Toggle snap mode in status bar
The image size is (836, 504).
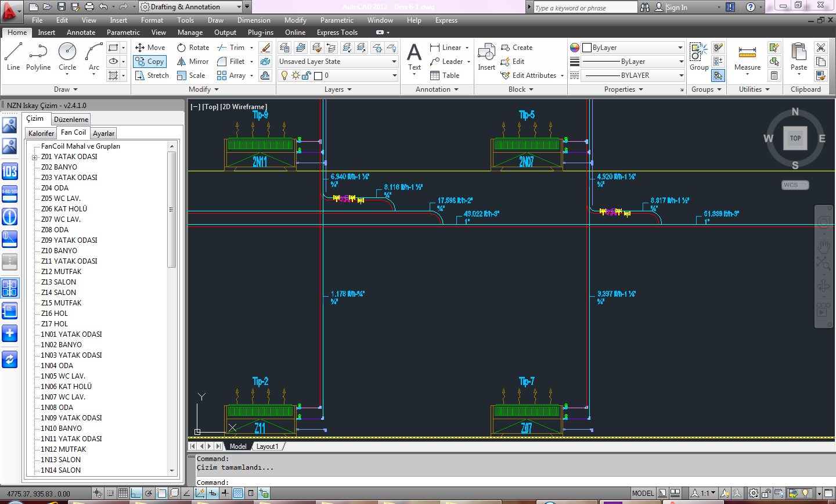pyautogui.click(x=110, y=494)
